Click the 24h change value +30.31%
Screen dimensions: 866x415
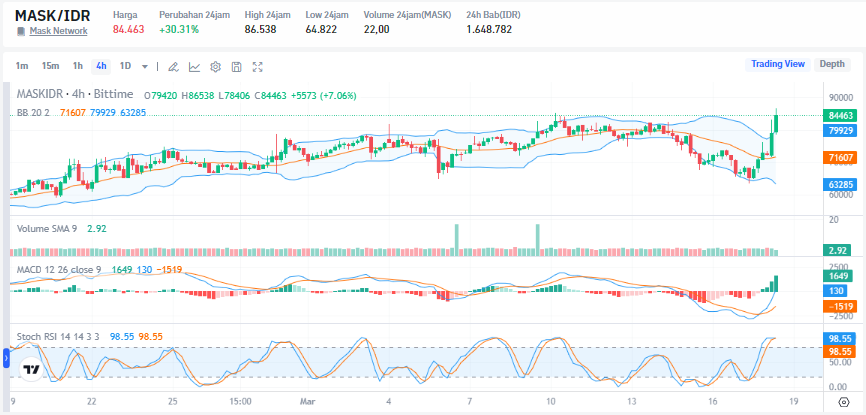[x=179, y=29]
